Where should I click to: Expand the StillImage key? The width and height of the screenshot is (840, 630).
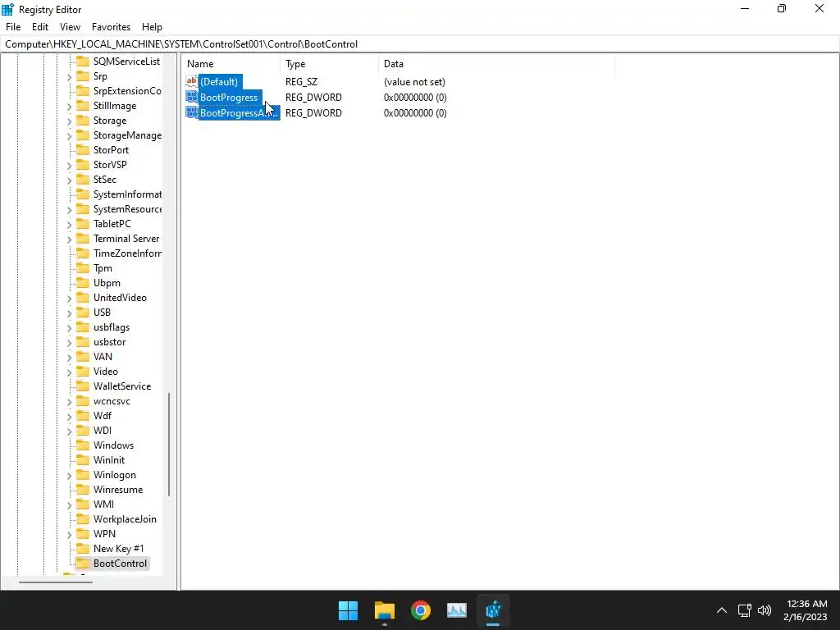pyautogui.click(x=69, y=107)
